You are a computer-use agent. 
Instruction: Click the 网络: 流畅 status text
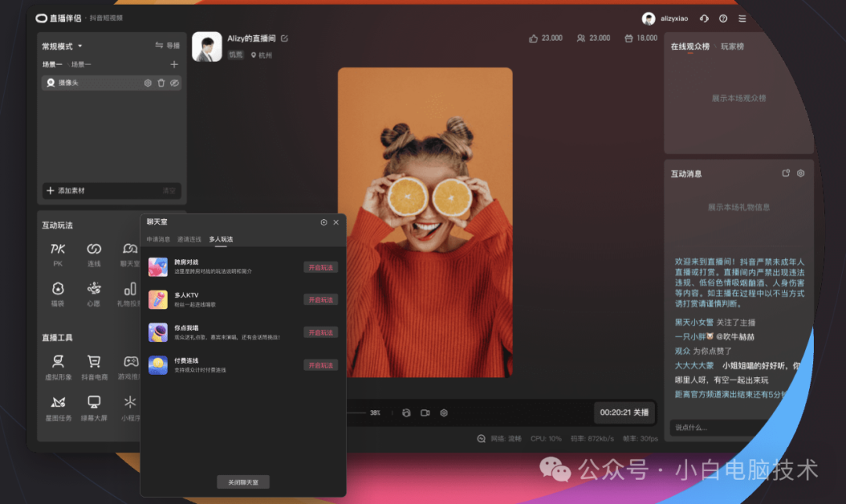505,439
